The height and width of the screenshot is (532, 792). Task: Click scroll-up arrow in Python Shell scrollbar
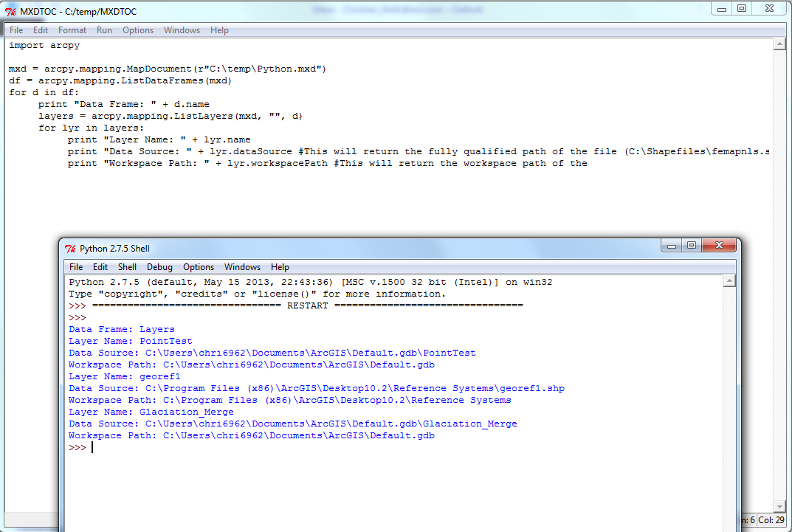point(729,282)
